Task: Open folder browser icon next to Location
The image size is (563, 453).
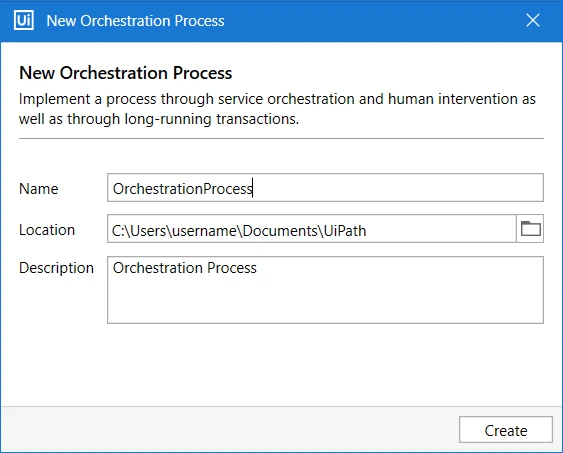Action: pyautogui.click(x=530, y=229)
